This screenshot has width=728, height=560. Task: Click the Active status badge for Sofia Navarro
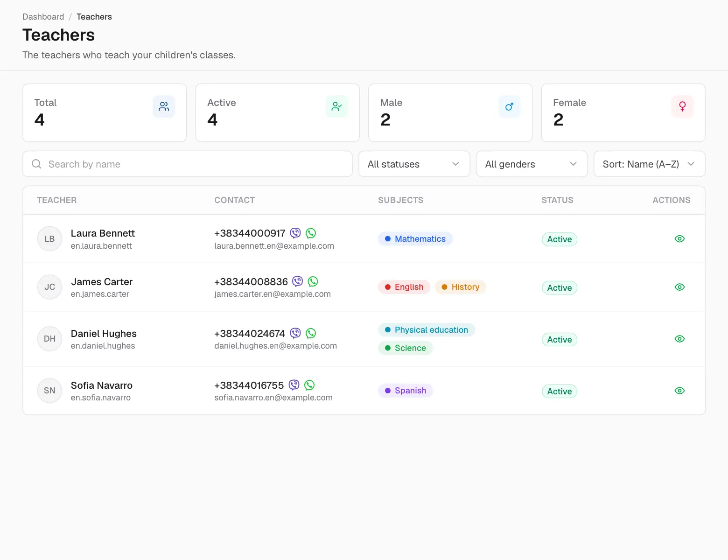(x=560, y=391)
